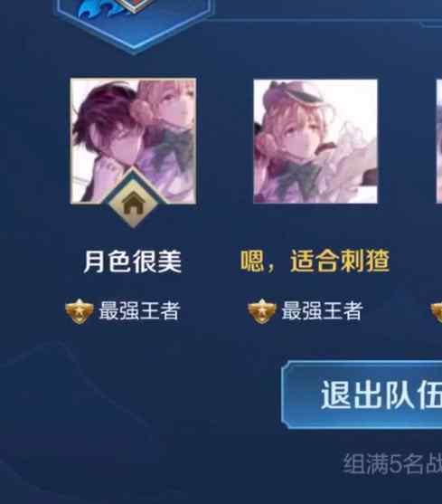The image size is (442, 504).
Task: Tap the yellow name 嗯，适合刺猹
Action: click(315, 261)
